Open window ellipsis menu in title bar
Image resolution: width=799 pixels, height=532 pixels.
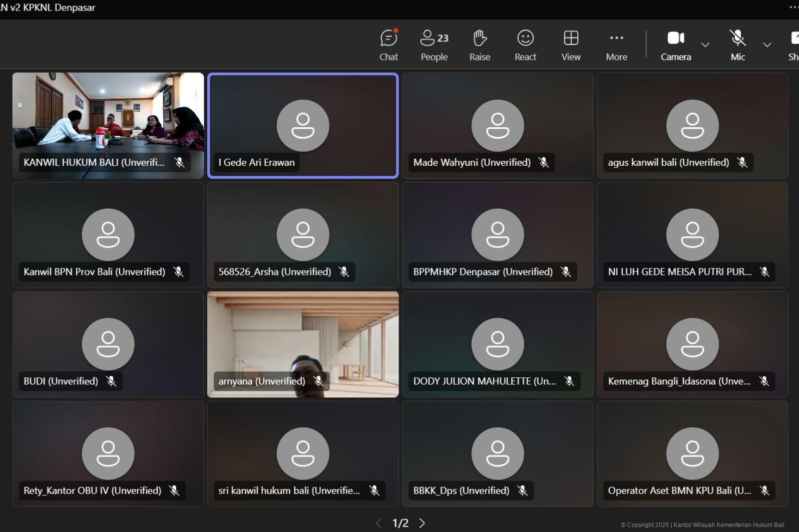(x=794, y=7)
